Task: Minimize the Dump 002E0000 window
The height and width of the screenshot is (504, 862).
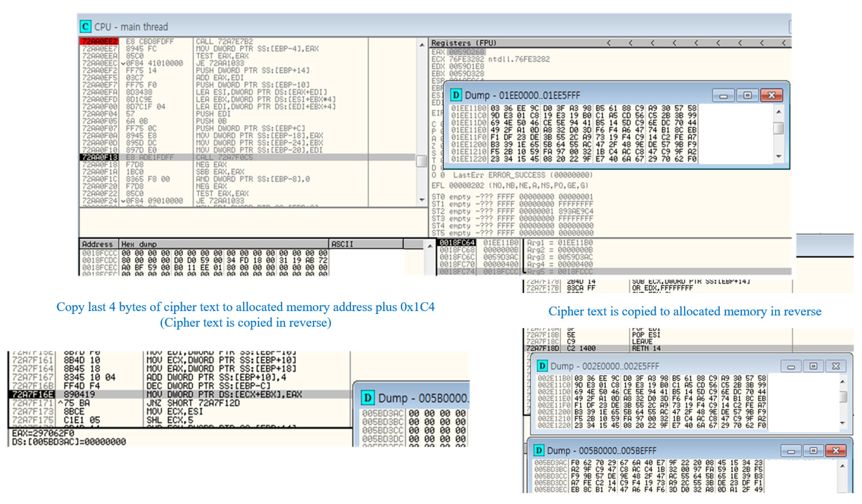Action: [792, 366]
